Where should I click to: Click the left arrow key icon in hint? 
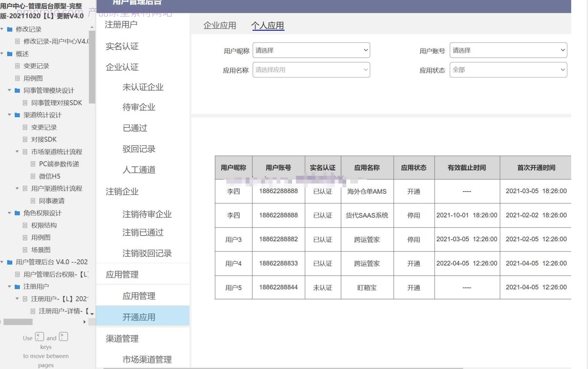[39, 337]
